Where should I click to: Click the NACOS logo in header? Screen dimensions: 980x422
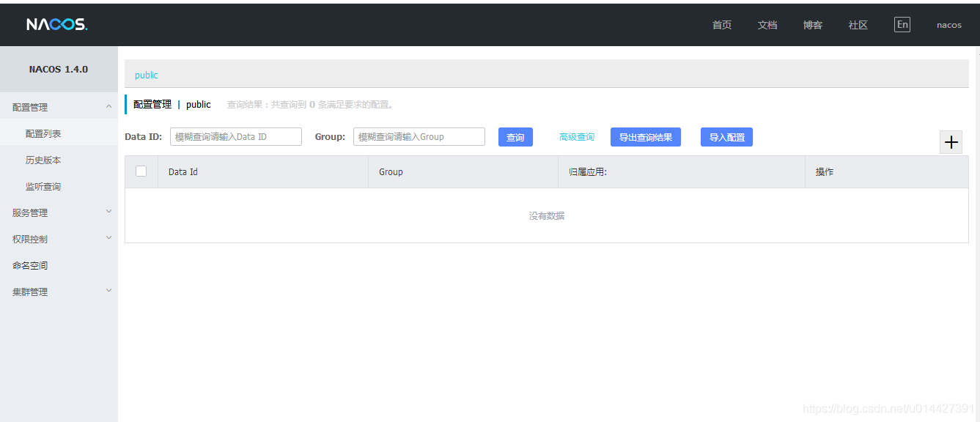[x=57, y=25]
